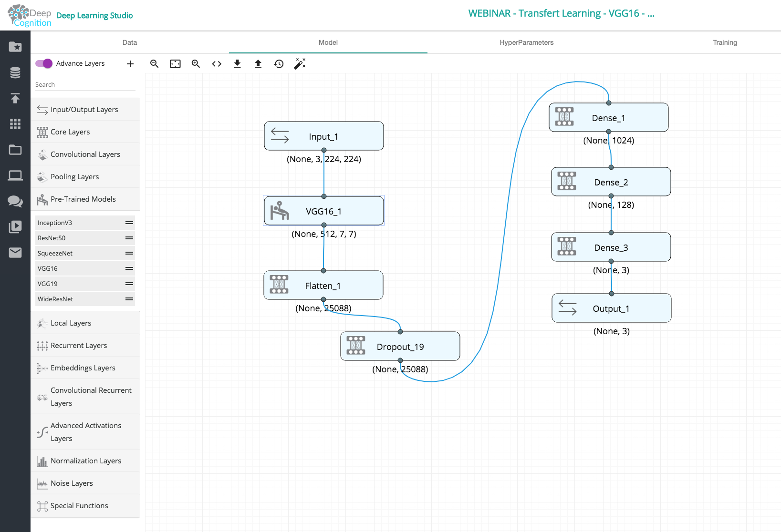Select the VGG19 pre-trained model

(x=85, y=284)
